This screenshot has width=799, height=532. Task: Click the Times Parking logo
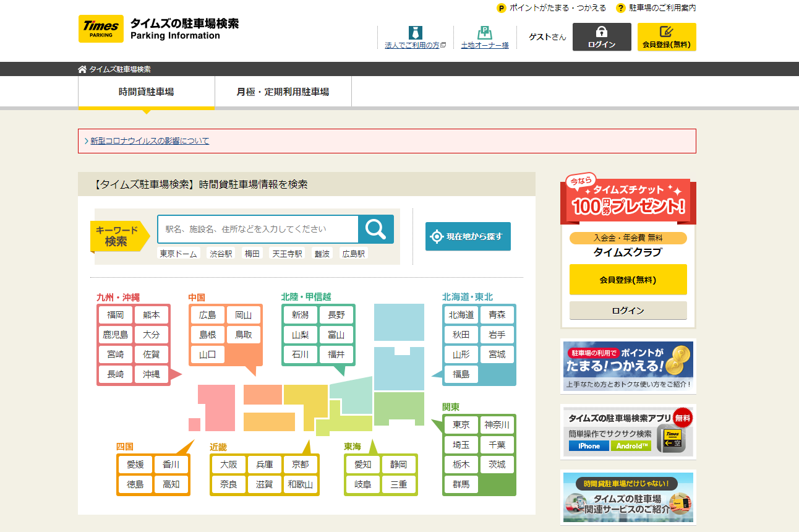tap(101, 28)
